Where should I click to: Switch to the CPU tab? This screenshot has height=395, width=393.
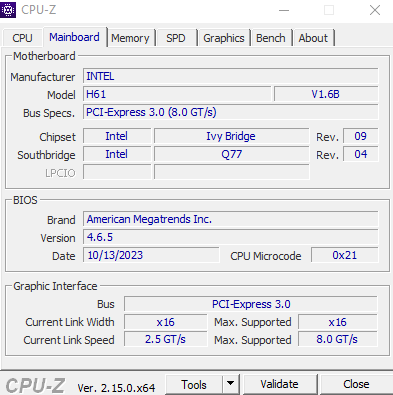tap(22, 38)
